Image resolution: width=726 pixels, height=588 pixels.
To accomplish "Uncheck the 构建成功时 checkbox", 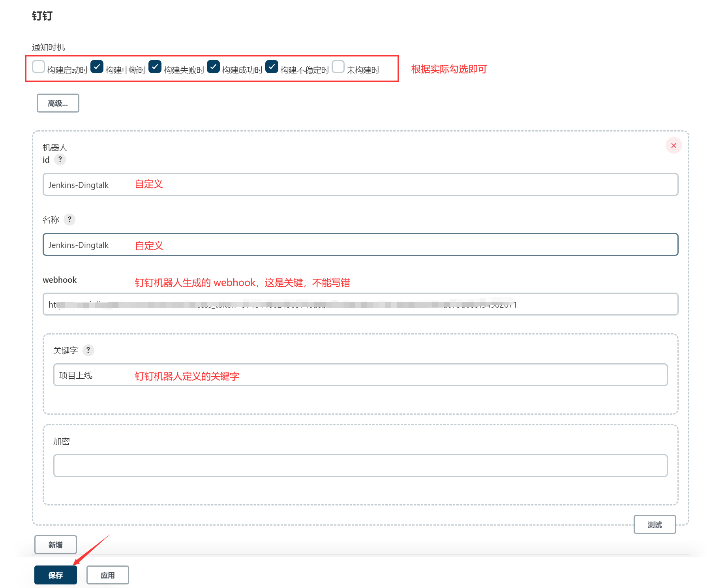I will tap(213, 67).
